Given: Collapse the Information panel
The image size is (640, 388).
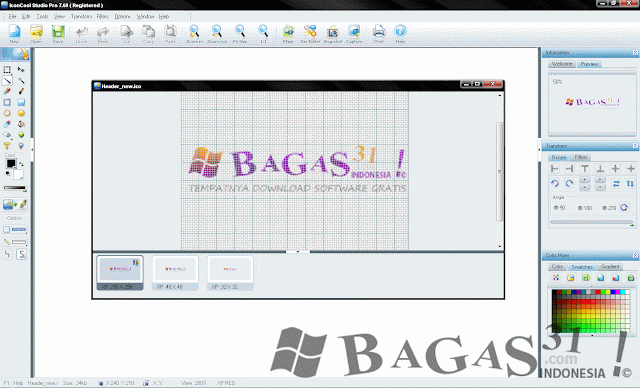Looking at the screenshot, I should (x=635, y=52).
